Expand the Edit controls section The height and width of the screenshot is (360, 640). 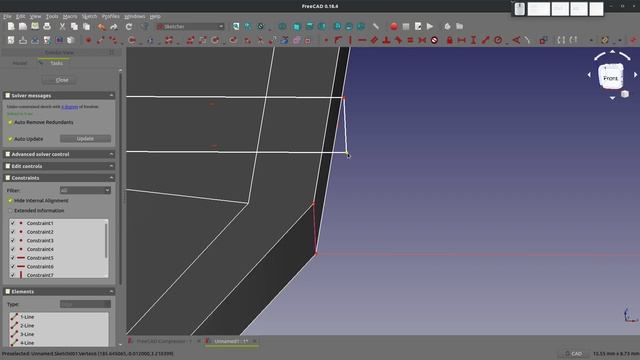[111, 166]
